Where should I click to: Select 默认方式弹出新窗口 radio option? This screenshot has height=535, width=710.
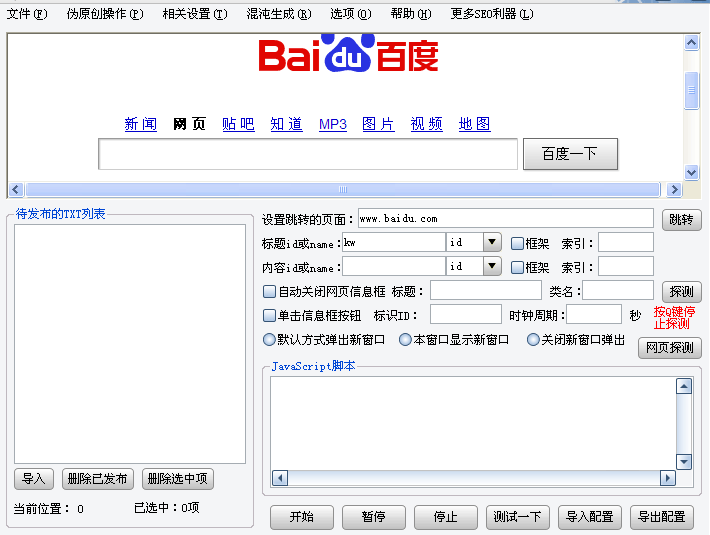click(269, 339)
